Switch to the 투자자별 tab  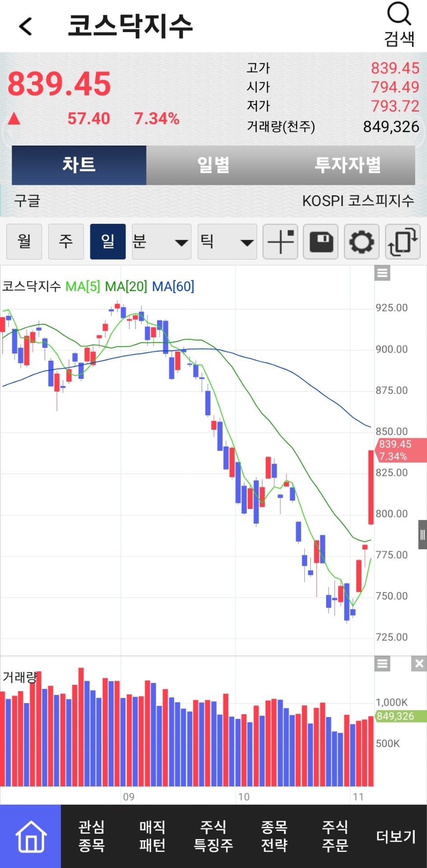pyautogui.click(x=347, y=165)
